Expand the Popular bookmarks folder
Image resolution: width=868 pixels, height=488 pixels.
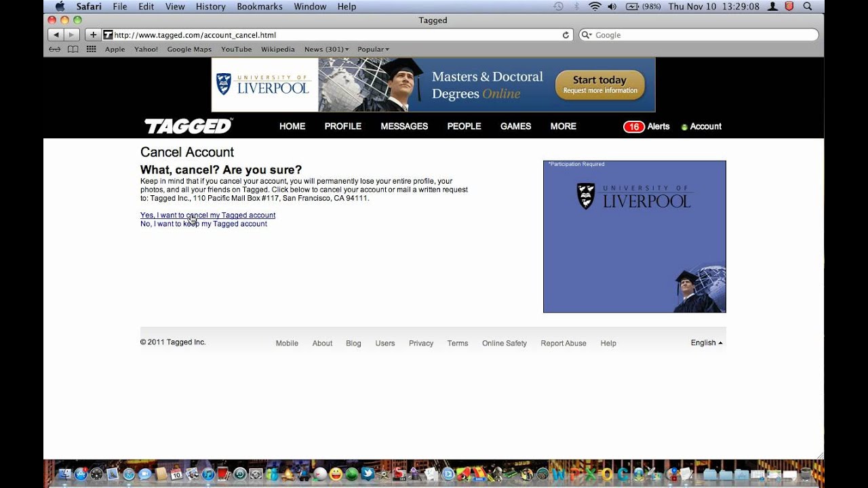(x=374, y=49)
